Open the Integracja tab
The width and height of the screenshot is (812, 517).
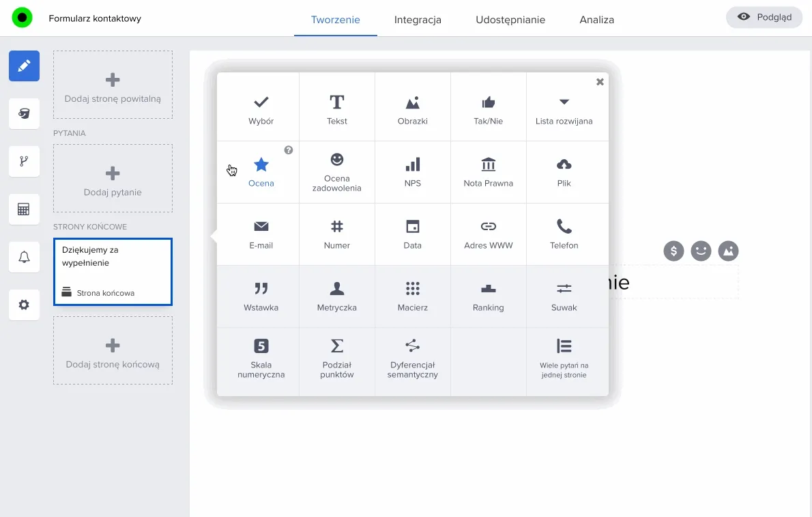point(418,20)
